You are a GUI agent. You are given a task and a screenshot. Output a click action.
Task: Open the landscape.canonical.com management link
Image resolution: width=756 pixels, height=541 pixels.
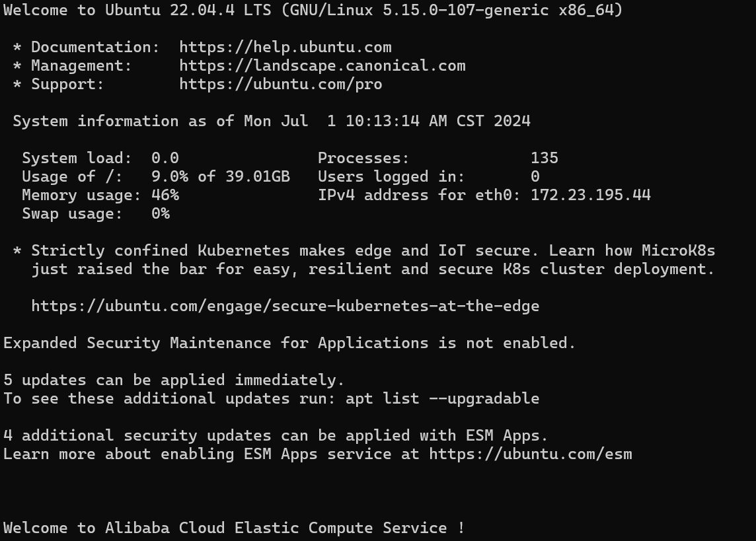[x=322, y=65]
